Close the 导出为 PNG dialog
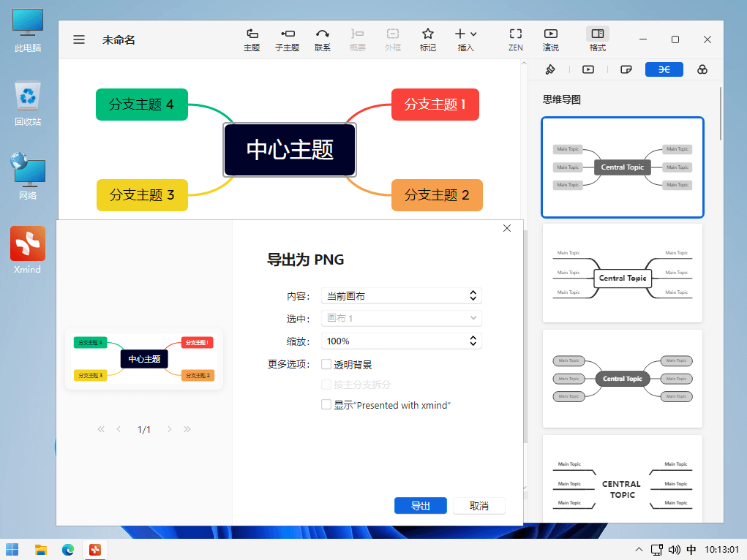747x560 pixels. click(507, 228)
